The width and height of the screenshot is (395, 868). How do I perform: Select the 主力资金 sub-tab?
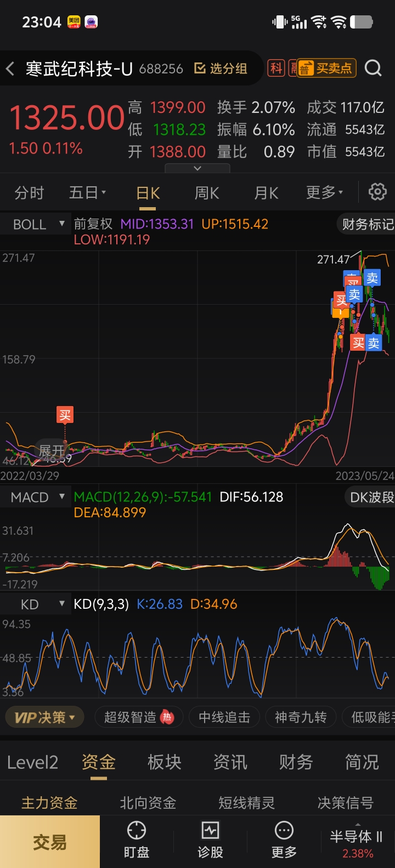tap(49, 803)
